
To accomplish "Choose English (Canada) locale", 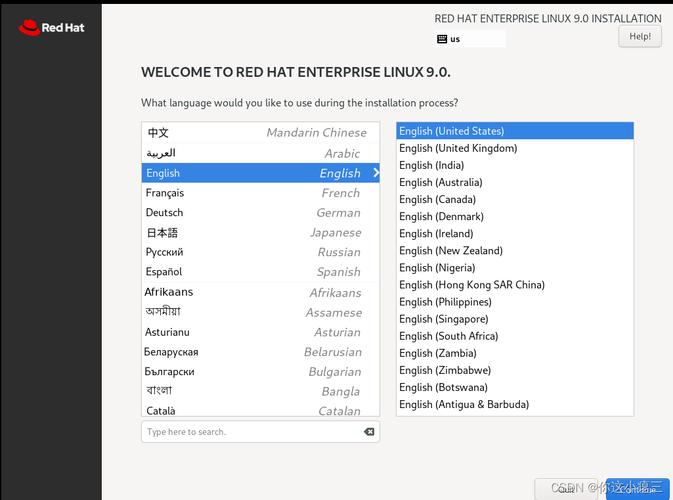I will pyautogui.click(x=515, y=200).
